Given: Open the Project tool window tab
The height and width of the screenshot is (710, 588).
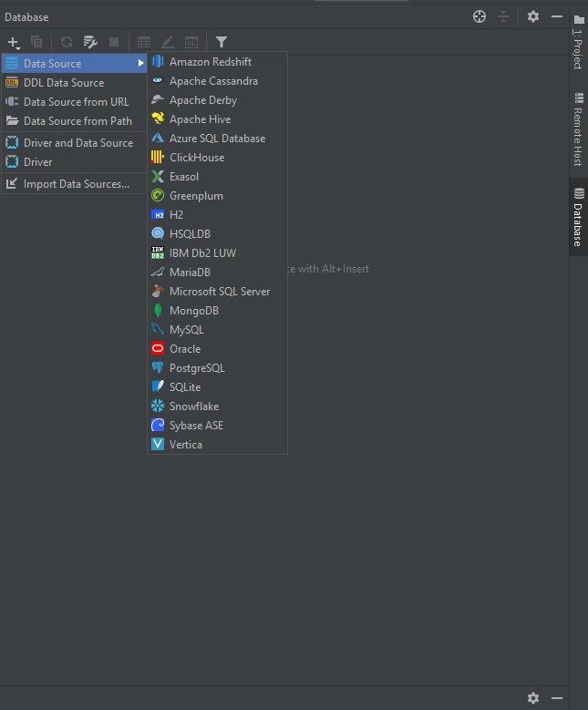Looking at the screenshot, I should click(579, 42).
